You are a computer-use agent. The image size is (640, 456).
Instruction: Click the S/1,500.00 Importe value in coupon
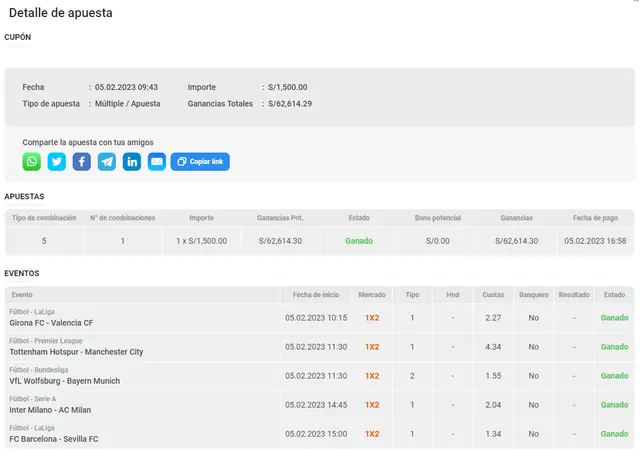coord(288,87)
